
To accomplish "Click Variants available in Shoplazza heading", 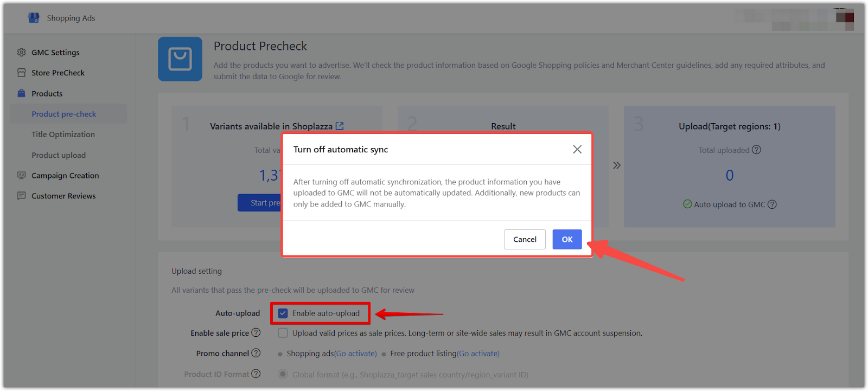I will (271, 126).
